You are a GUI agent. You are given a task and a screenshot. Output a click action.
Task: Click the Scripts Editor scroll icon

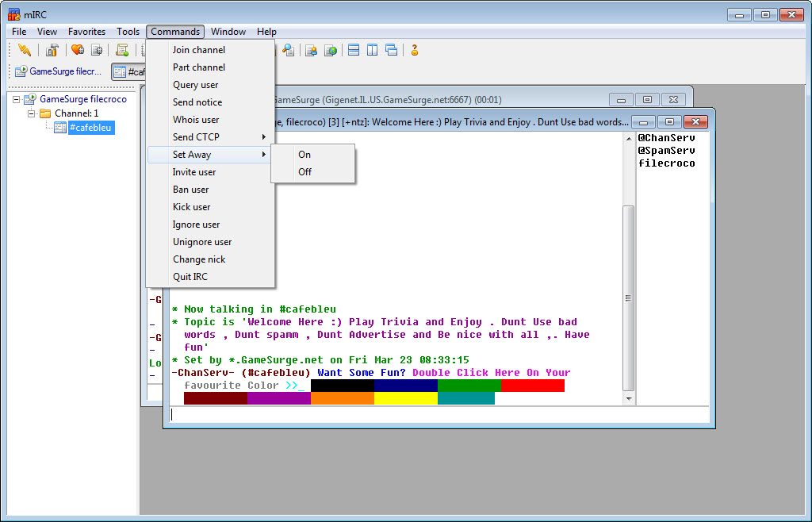coord(122,50)
